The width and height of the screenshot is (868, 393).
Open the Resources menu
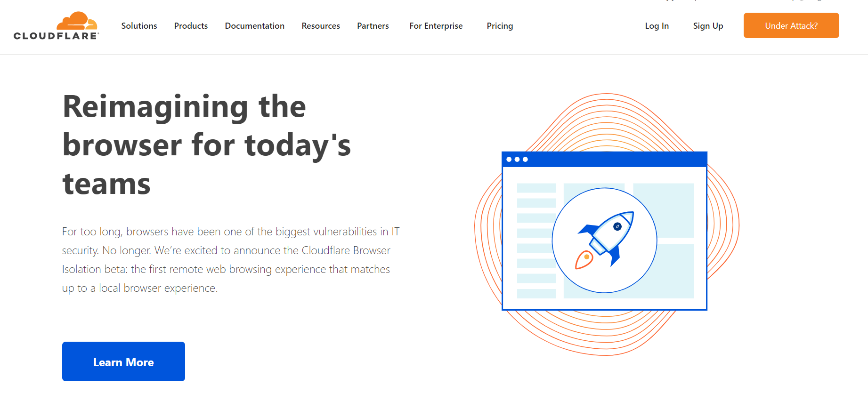[x=321, y=26]
